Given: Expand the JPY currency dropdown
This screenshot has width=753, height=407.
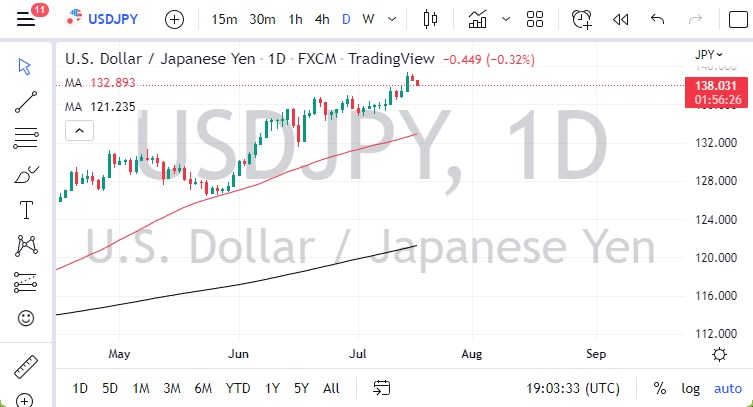Looking at the screenshot, I should [707, 55].
